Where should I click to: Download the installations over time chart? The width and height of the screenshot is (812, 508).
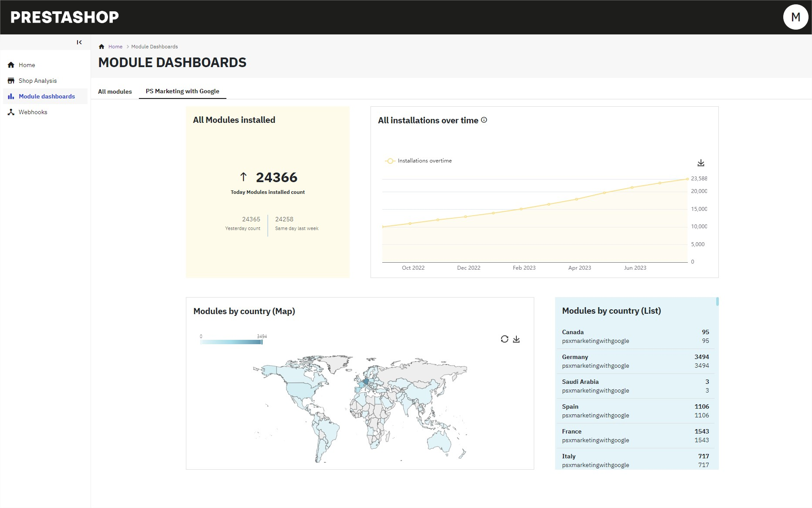pyautogui.click(x=701, y=163)
